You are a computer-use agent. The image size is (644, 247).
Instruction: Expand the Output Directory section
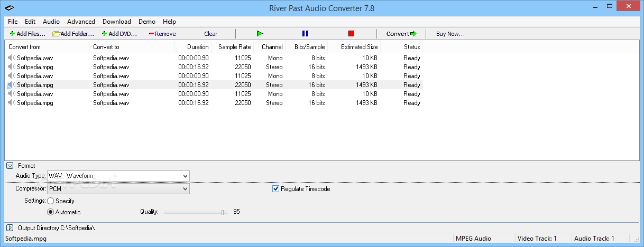tap(10, 228)
